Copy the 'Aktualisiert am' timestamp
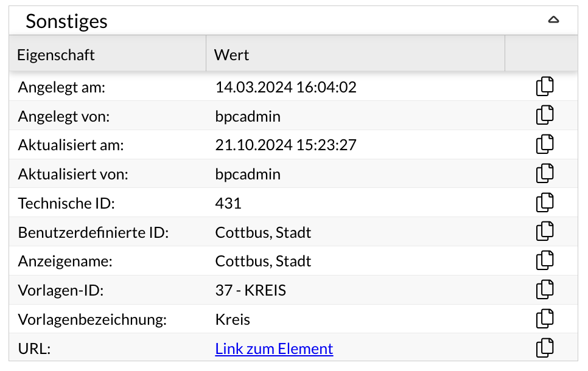Viewport: 588px width, 371px height. [545, 144]
